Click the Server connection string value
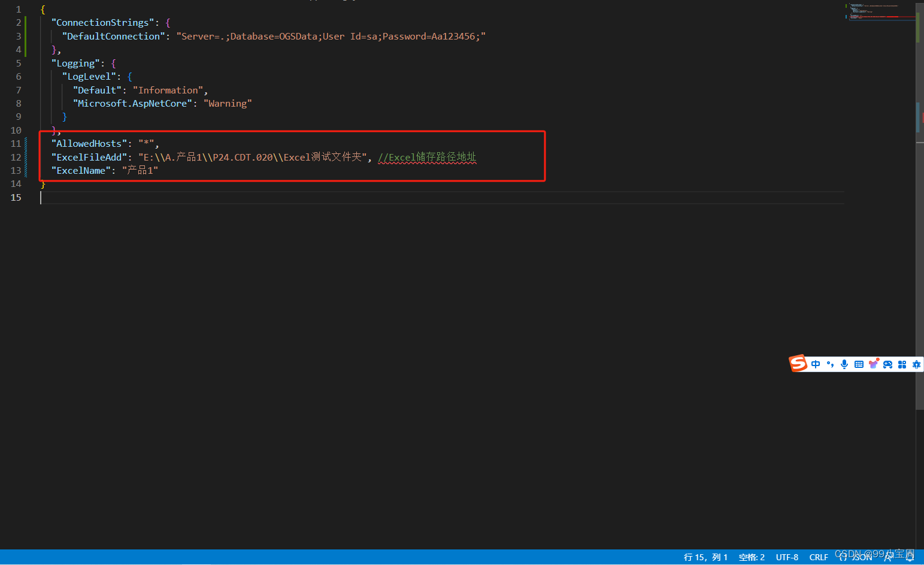Viewport: 924px width, 565px height. pos(331,37)
